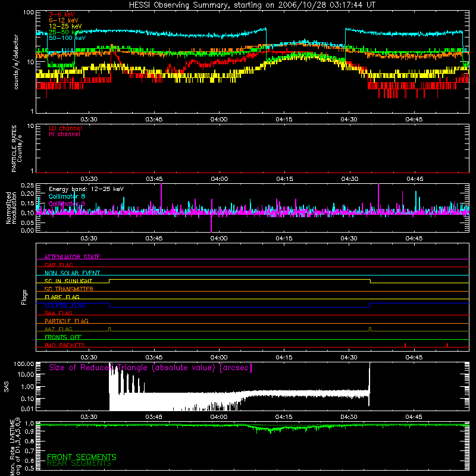The image size is (476, 476).
Task: Click the FLARE FLAG label
Action: [62, 297]
